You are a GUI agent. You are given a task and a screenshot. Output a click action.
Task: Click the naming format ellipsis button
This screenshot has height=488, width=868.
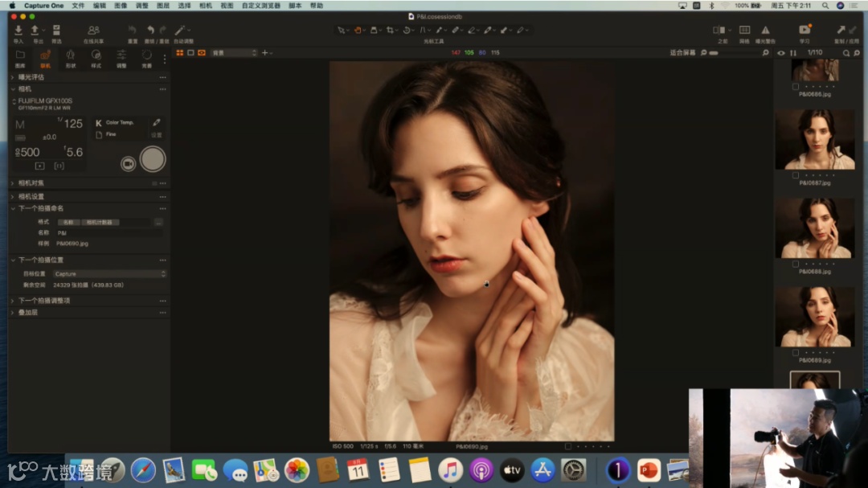point(158,222)
